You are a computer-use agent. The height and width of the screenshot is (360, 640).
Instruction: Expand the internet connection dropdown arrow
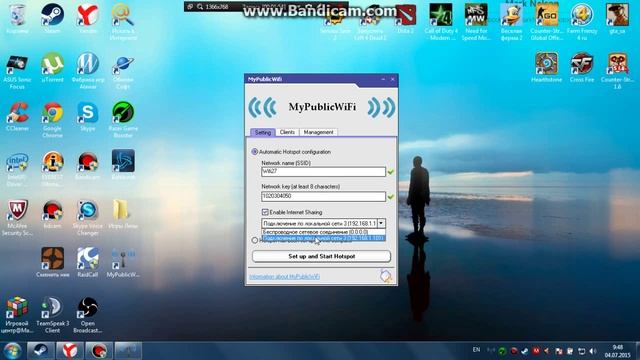pyautogui.click(x=381, y=223)
